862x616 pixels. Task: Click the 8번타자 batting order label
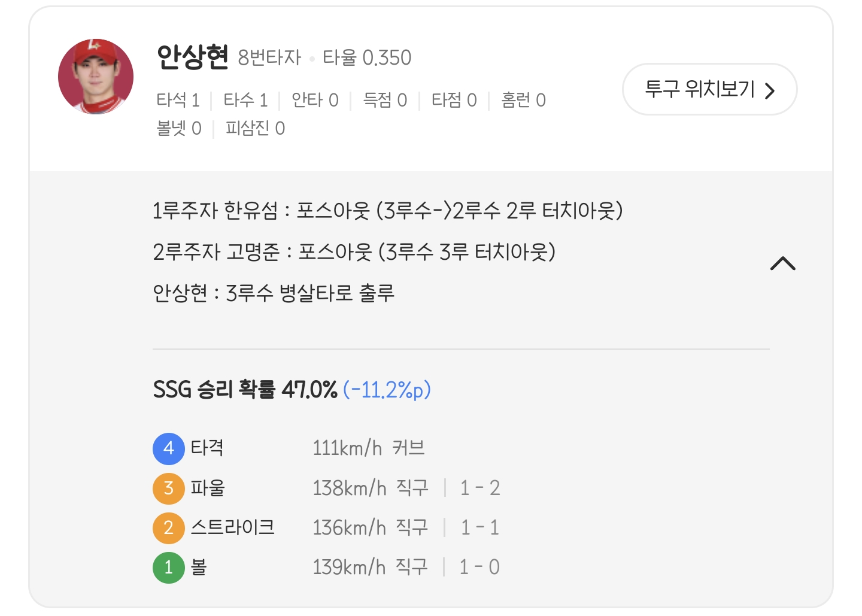tap(269, 57)
